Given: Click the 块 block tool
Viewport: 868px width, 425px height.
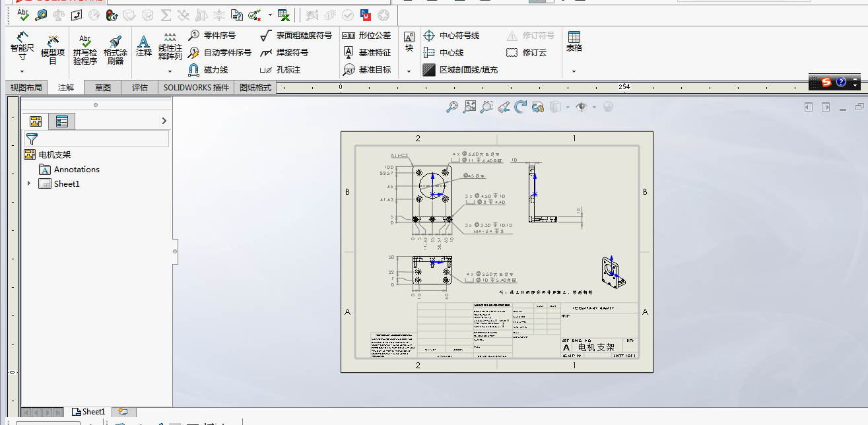Looking at the screenshot, I should click(409, 42).
